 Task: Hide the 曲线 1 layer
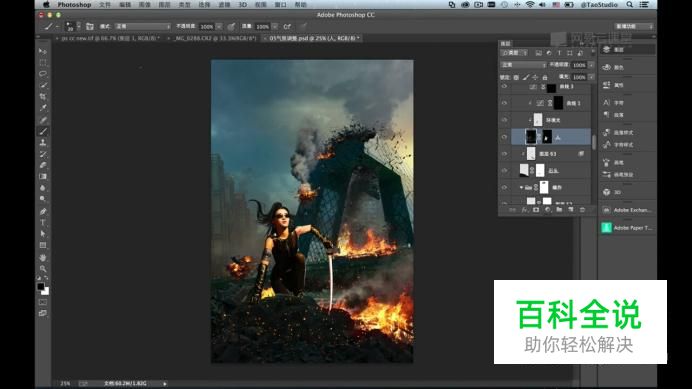click(504, 103)
